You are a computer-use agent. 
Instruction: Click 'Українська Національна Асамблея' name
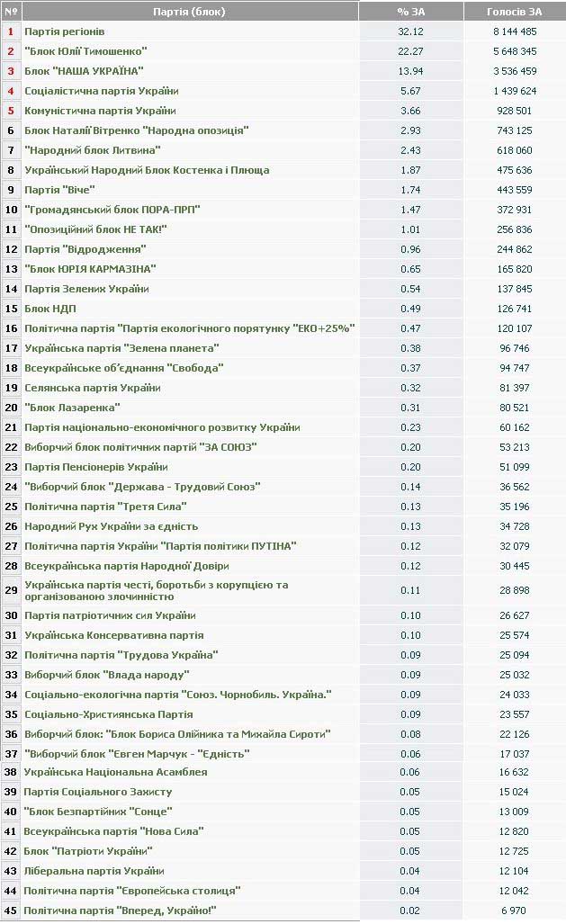click(115, 772)
